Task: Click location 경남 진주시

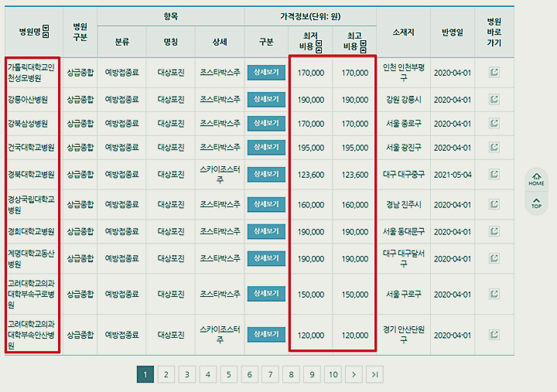Action: 404,205
